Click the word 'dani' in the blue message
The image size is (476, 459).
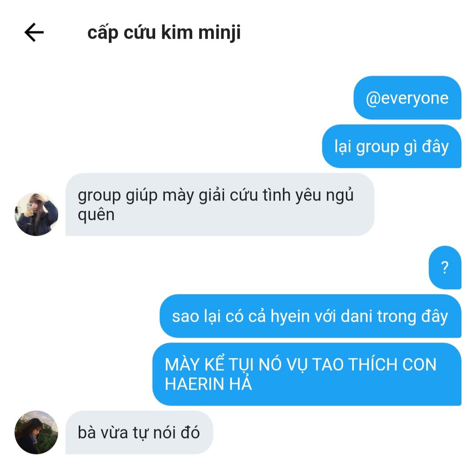(x=357, y=316)
